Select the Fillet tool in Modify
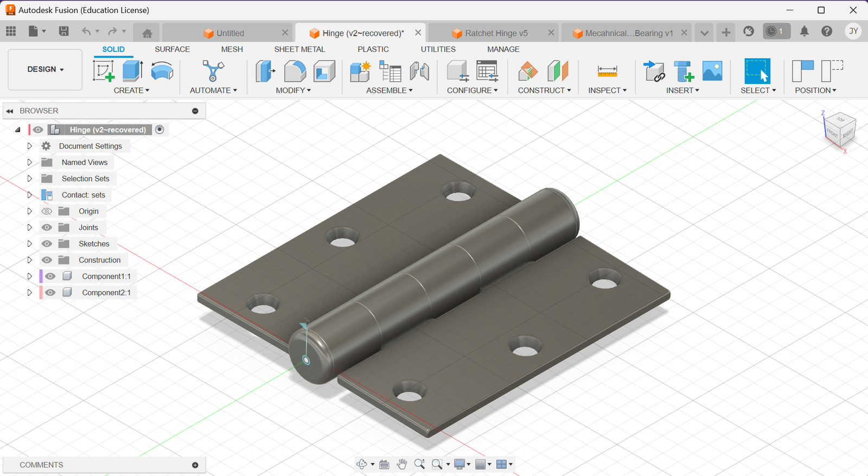Viewport: 868px width, 476px height. [295, 71]
